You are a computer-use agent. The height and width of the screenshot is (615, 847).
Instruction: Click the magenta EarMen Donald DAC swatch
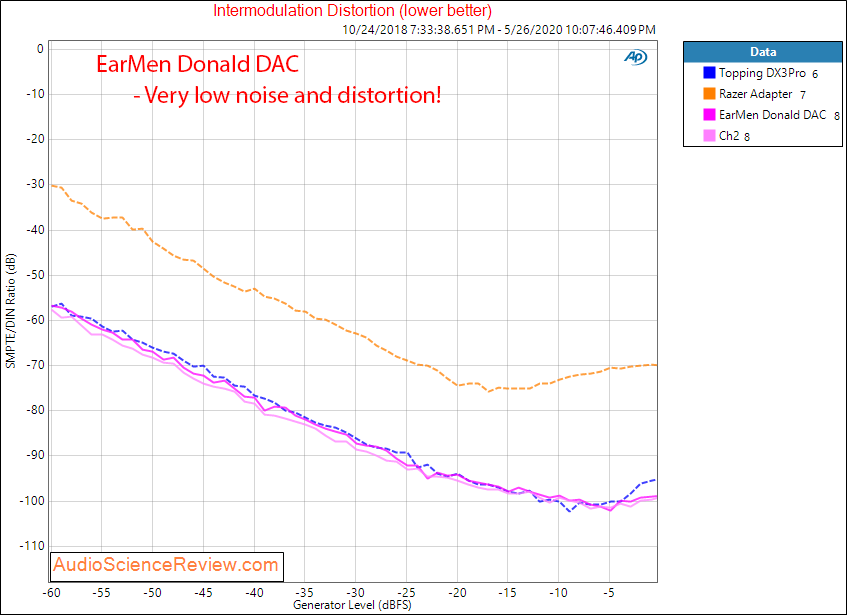click(709, 114)
